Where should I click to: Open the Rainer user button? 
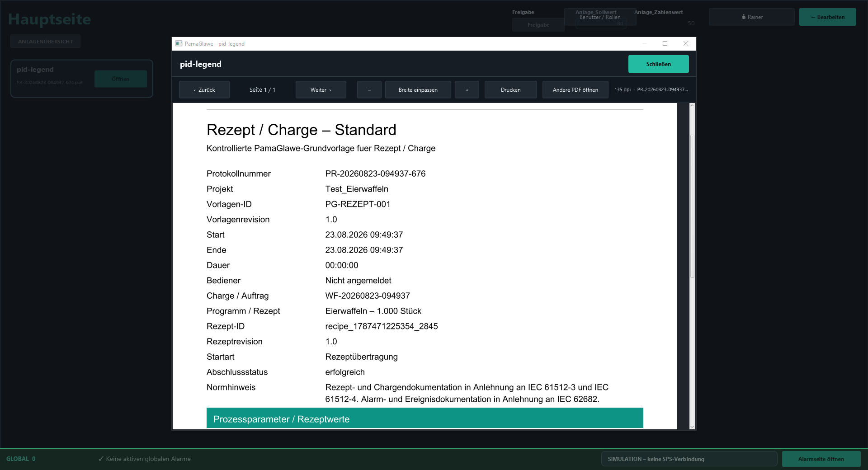click(x=752, y=17)
